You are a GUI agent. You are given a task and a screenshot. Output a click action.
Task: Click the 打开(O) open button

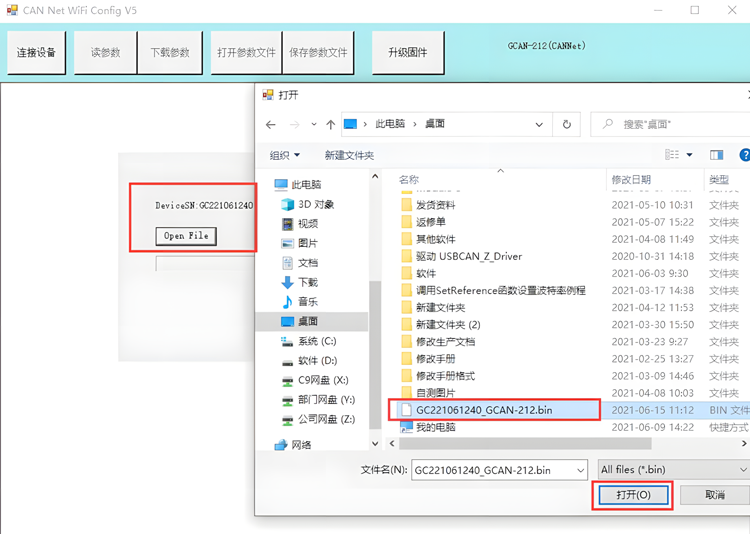click(632, 495)
